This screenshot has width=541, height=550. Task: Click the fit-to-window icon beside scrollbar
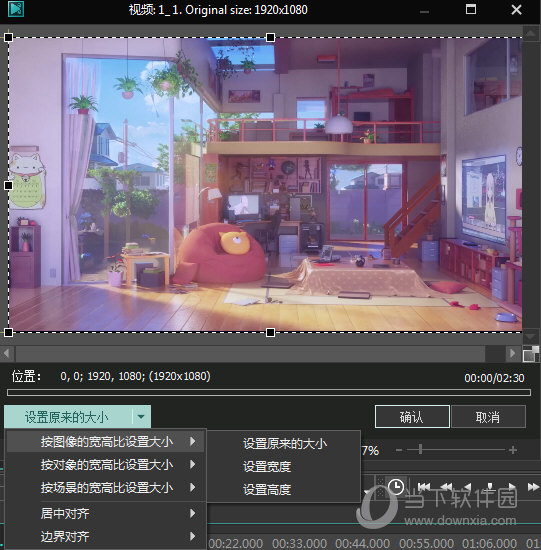531,354
